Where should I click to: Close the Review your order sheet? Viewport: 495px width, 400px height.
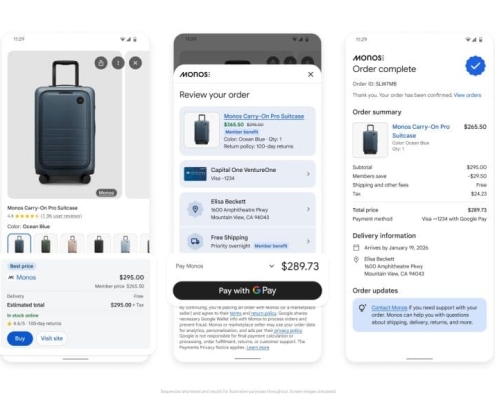click(x=310, y=74)
